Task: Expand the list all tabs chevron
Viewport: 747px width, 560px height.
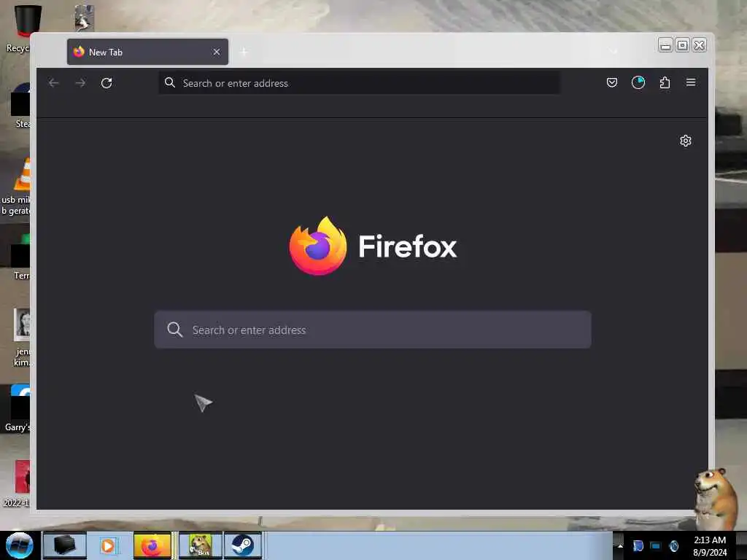Action: 614,51
